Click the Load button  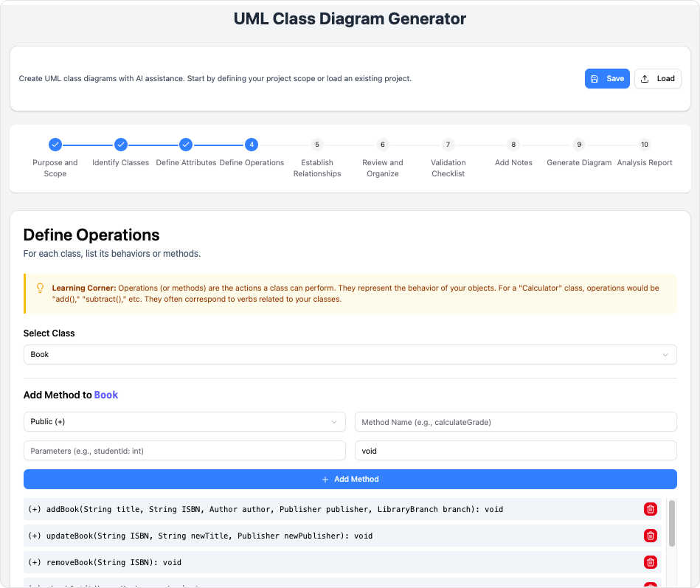(x=658, y=79)
